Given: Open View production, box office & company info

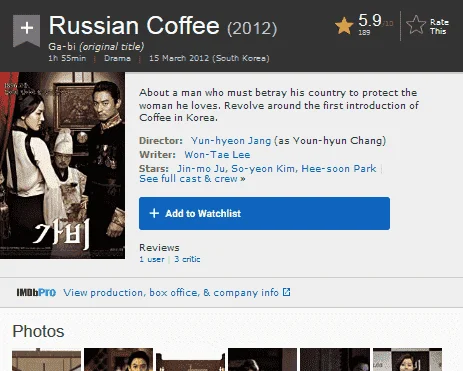Looking at the screenshot, I should point(171,293).
